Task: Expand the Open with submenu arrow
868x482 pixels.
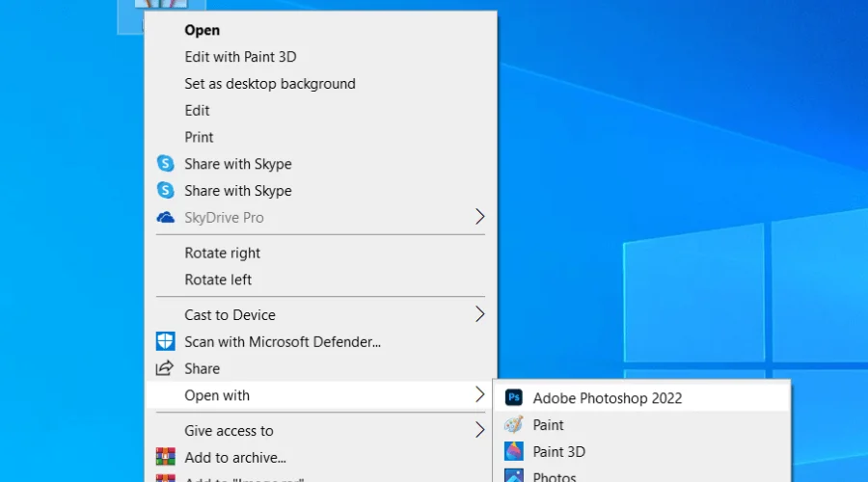Action: pos(479,394)
